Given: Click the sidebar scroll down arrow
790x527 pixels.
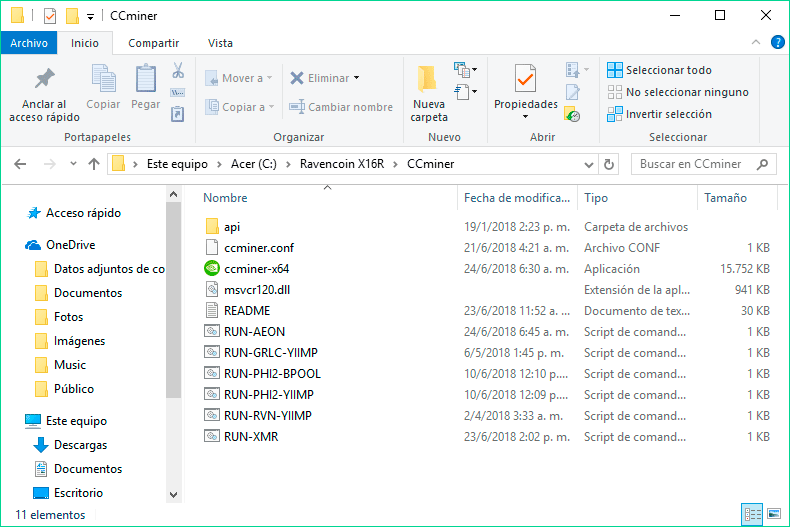Looking at the screenshot, I should pos(173,495).
